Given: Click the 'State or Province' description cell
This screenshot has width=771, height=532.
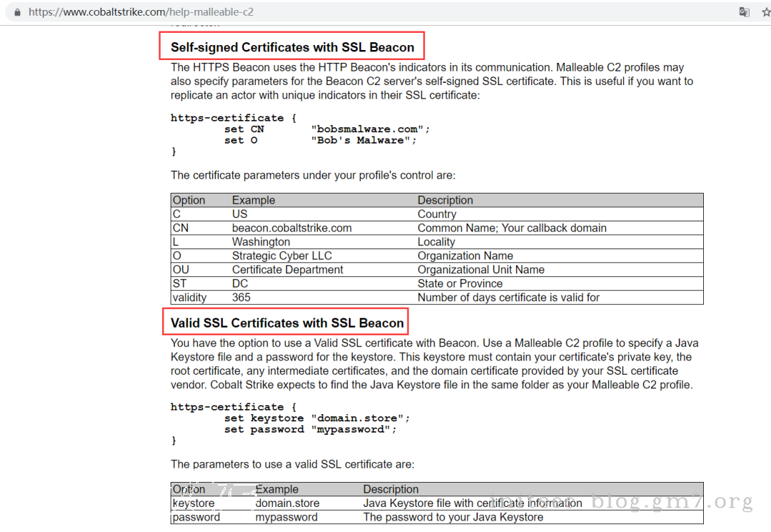Looking at the screenshot, I should [x=460, y=283].
